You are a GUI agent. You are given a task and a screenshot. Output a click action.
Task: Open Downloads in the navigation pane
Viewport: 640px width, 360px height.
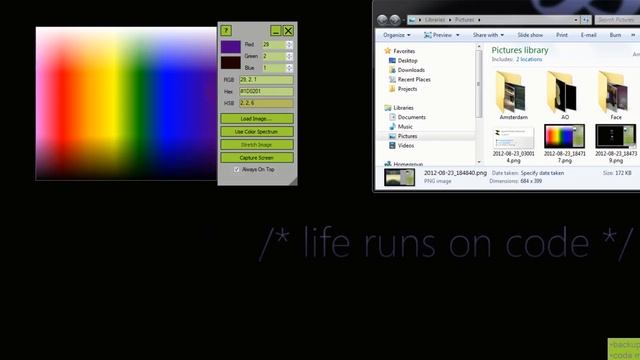point(407,70)
